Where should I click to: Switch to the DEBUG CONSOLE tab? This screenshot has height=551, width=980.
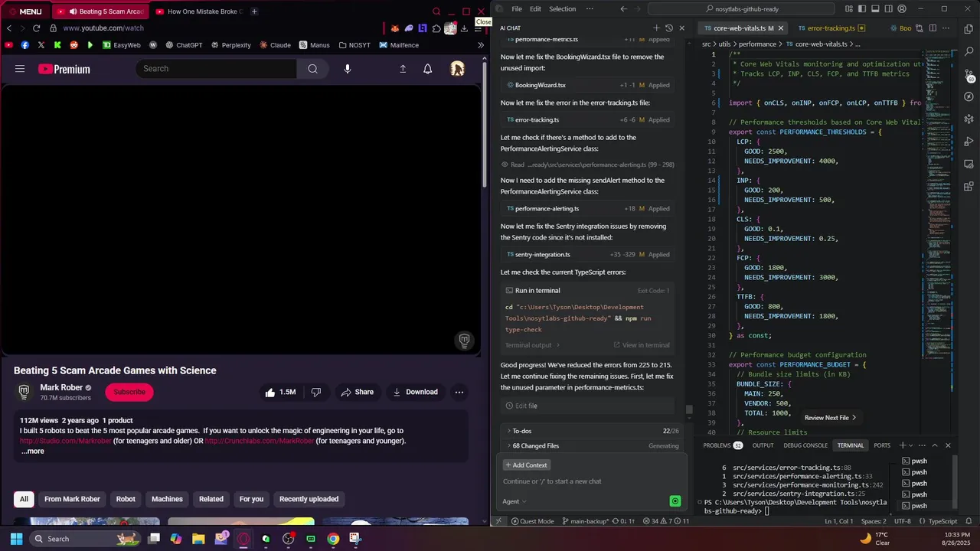click(805, 445)
